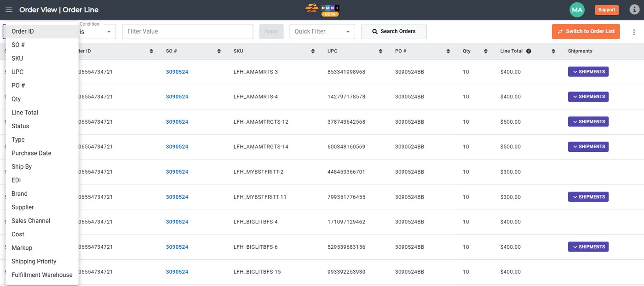Select Qty from dropdown list

[x=42, y=99]
